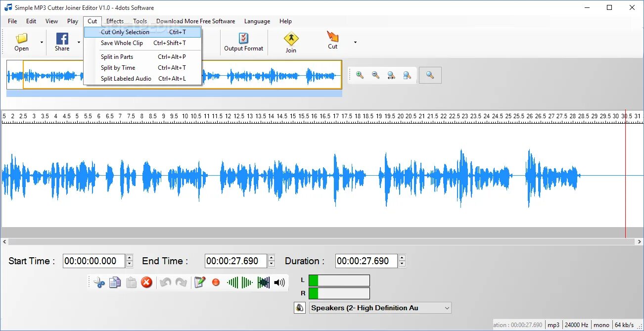Expand the Open button dropdown arrow
Viewport: 644px width, 331px height.
(42, 43)
